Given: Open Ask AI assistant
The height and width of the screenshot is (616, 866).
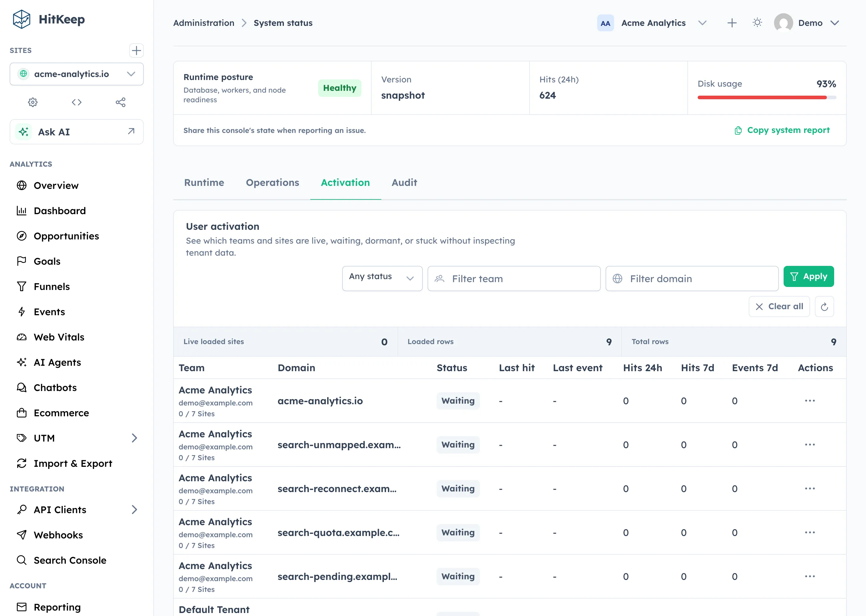Looking at the screenshot, I should [x=77, y=132].
